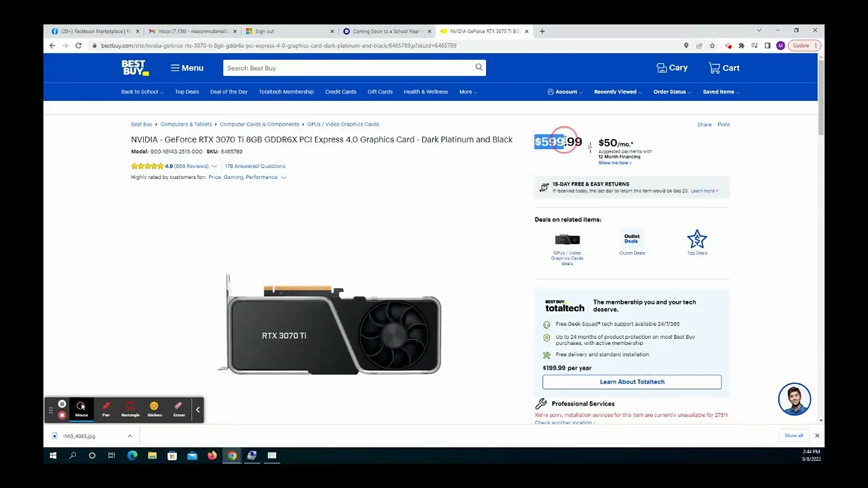Expand the Highly rated by customers chevron

click(283, 178)
